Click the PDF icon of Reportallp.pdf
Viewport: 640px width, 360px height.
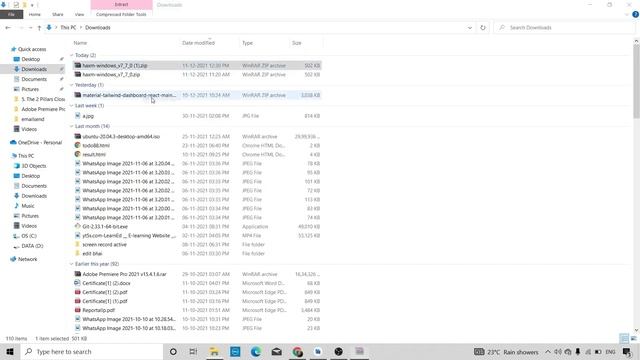pos(78,310)
